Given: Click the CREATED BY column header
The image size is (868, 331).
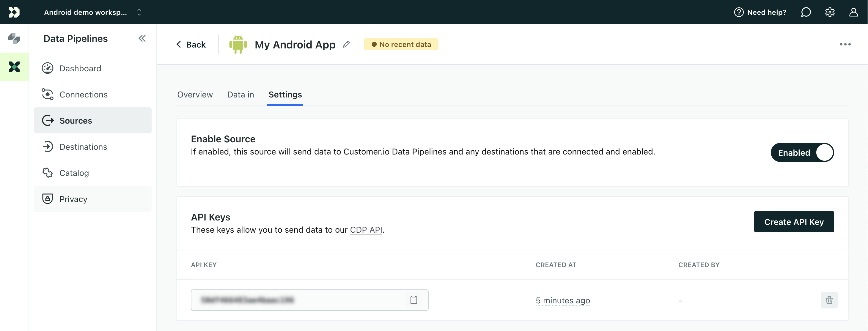Looking at the screenshot, I should click(699, 265).
